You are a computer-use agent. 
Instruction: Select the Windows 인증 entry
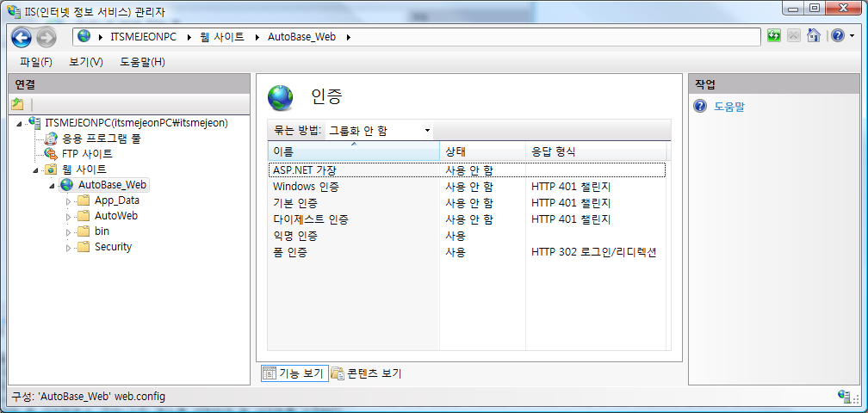click(x=306, y=187)
